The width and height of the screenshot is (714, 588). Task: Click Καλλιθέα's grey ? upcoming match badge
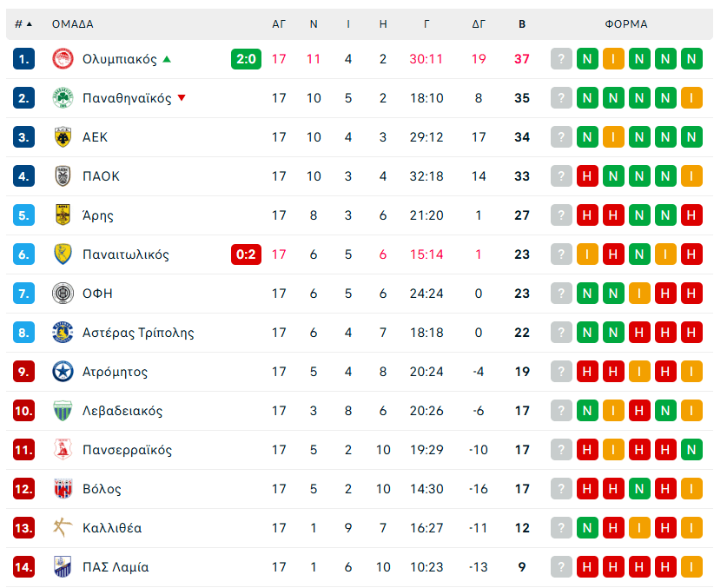(x=561, y=528)
